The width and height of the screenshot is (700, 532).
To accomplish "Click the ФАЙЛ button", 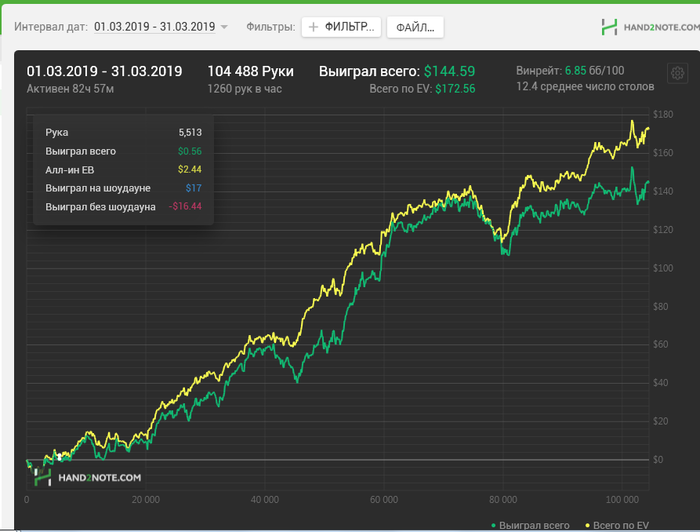I will pos(415,28).
